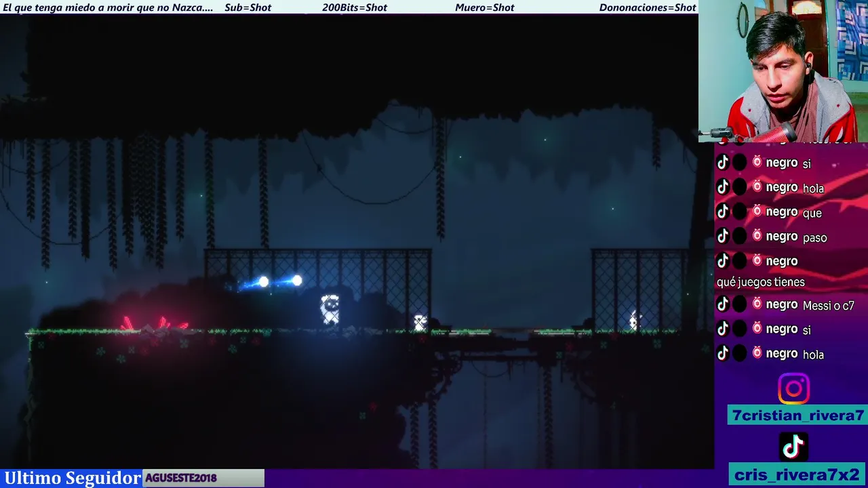This screenshot has height=488, width=868.
Task: Click the Instagram logo icon
Action: tap(793, 389)
